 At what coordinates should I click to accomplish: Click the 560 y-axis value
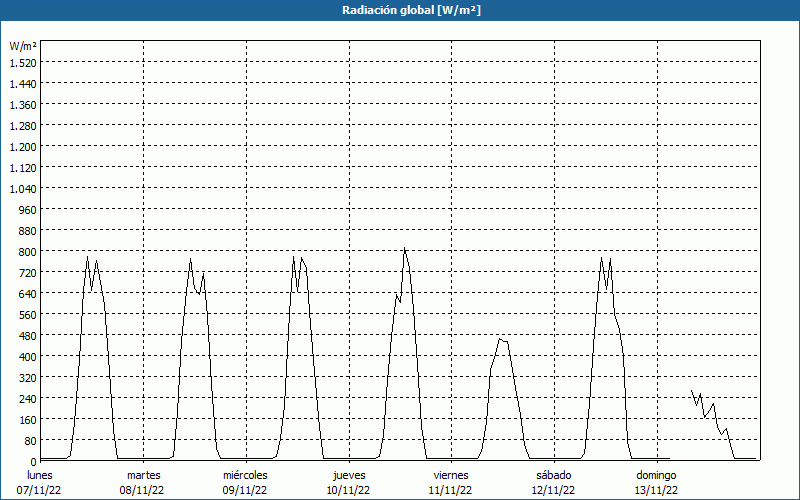[x=28, y=315]
